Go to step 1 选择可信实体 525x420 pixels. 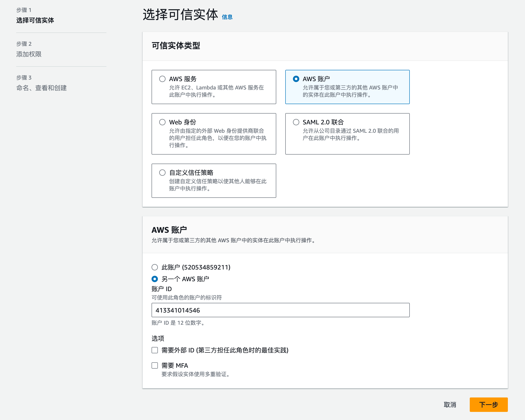[x=35, y=20]
